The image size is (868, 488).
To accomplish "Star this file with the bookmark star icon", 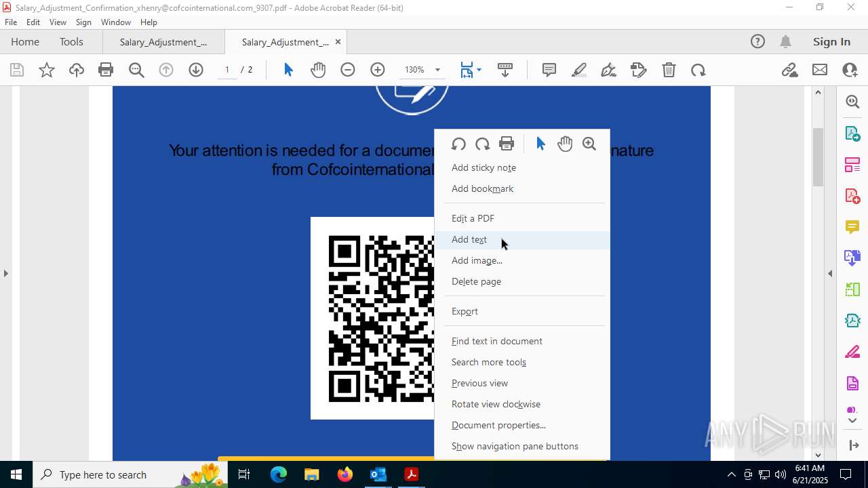I will [47, 70].
